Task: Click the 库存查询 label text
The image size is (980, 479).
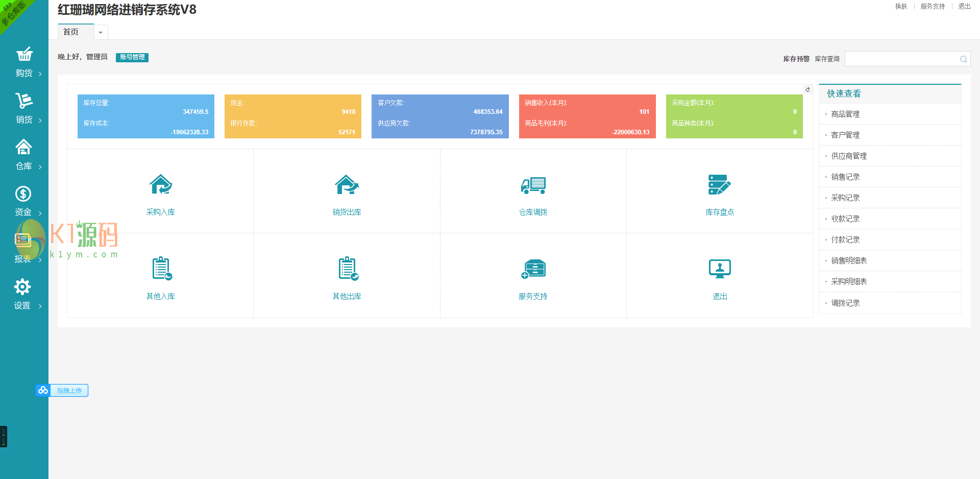Action: point(827,59)
